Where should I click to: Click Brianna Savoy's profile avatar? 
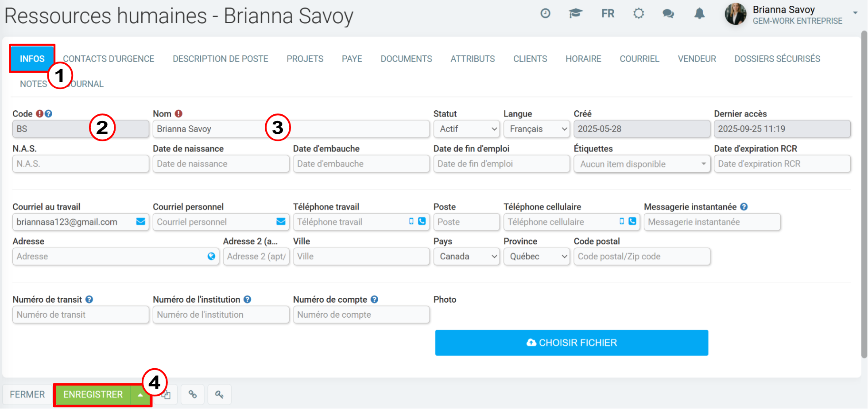point(736,14)
